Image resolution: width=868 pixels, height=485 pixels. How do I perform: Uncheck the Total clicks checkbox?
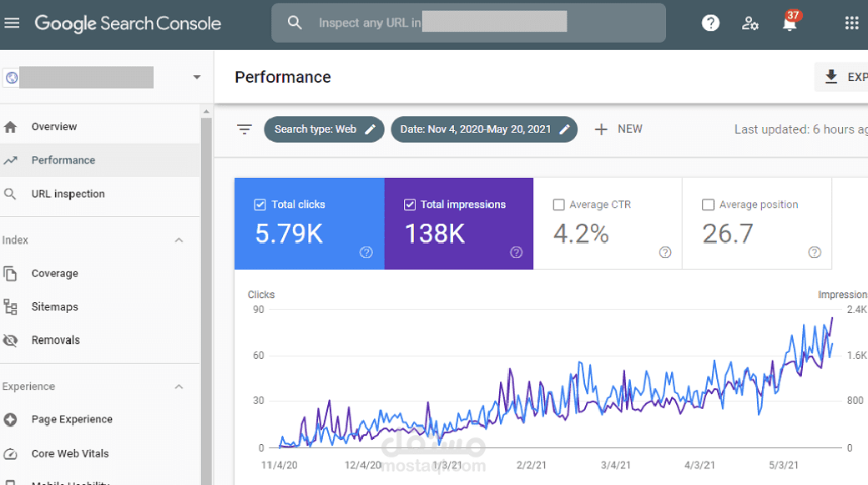pyautogui.click(x=260, y=205)
